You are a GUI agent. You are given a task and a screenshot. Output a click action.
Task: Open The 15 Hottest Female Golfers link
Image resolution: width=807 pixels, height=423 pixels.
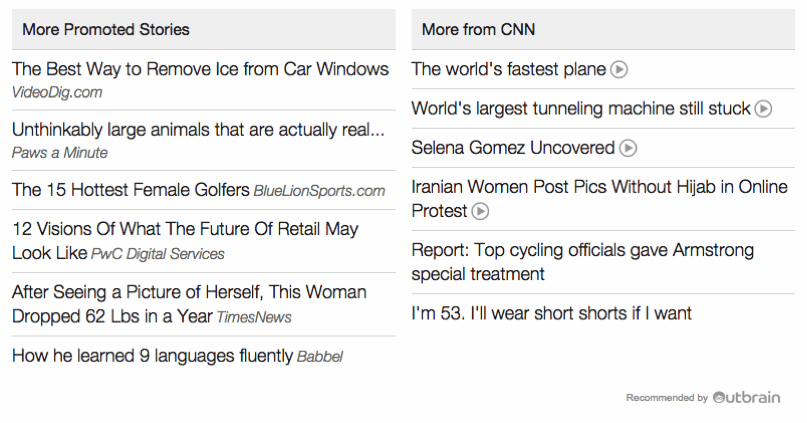[131, 190]
